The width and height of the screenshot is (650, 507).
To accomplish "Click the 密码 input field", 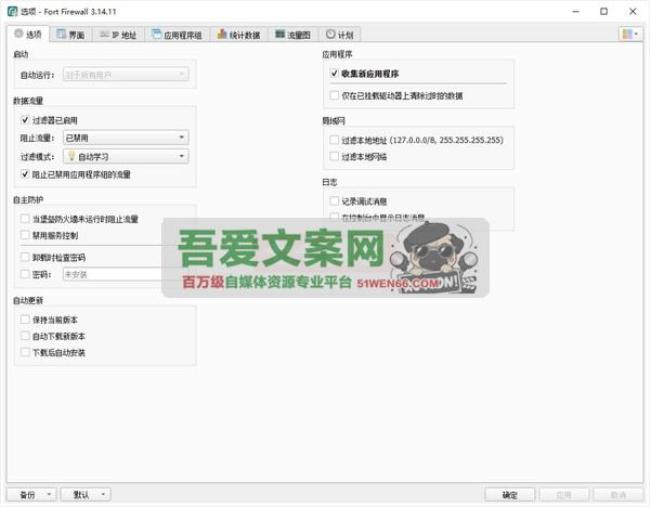I will 112,273.
